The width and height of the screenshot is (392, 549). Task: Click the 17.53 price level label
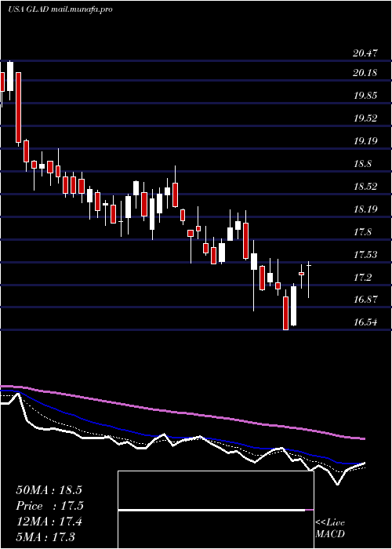pyautogui.click(x=365, y=255)
